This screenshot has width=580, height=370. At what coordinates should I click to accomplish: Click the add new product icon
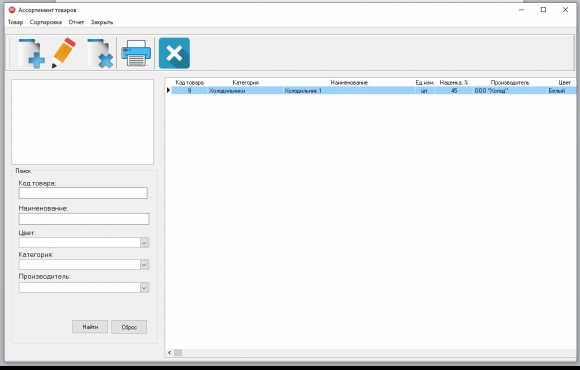[31, 53]
